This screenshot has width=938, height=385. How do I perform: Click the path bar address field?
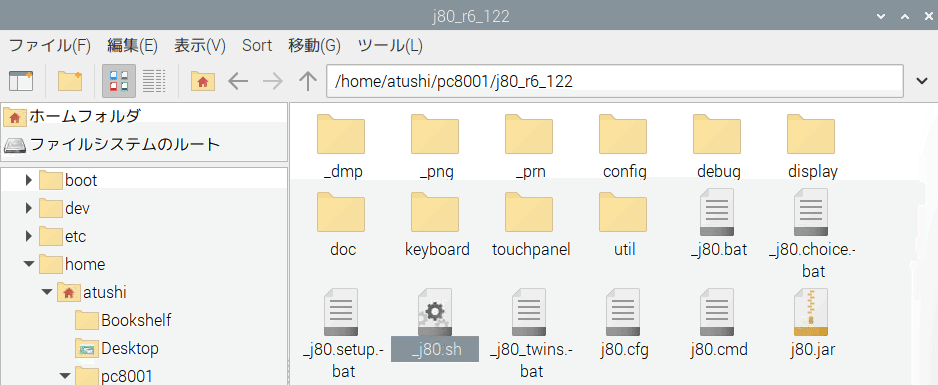pyautogui.click(x=614, y=81)
